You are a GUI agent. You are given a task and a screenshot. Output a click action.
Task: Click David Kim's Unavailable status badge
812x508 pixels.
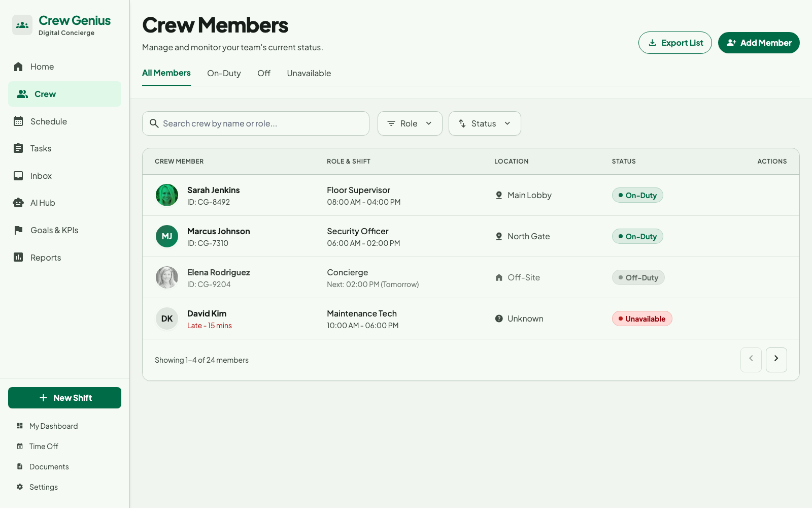click(642, 319)
